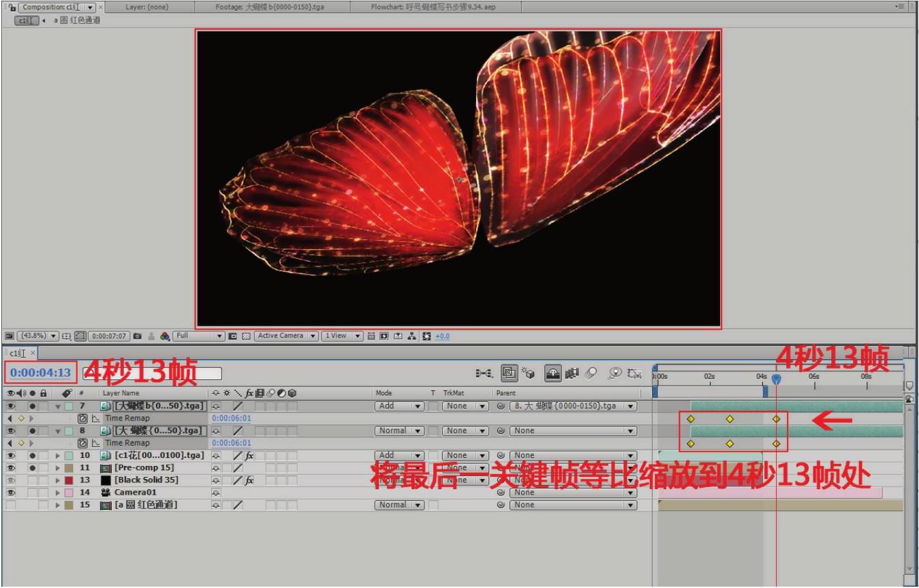Click the fx switch on c1花 layer
Image resolution: width=919 pixels, height=588 pixels.
249,455
